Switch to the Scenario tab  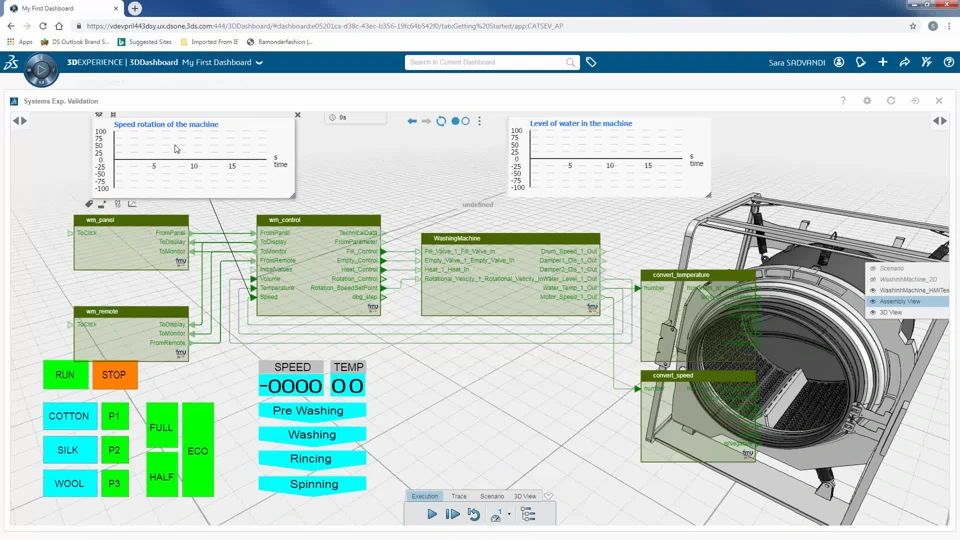point(492,496)
